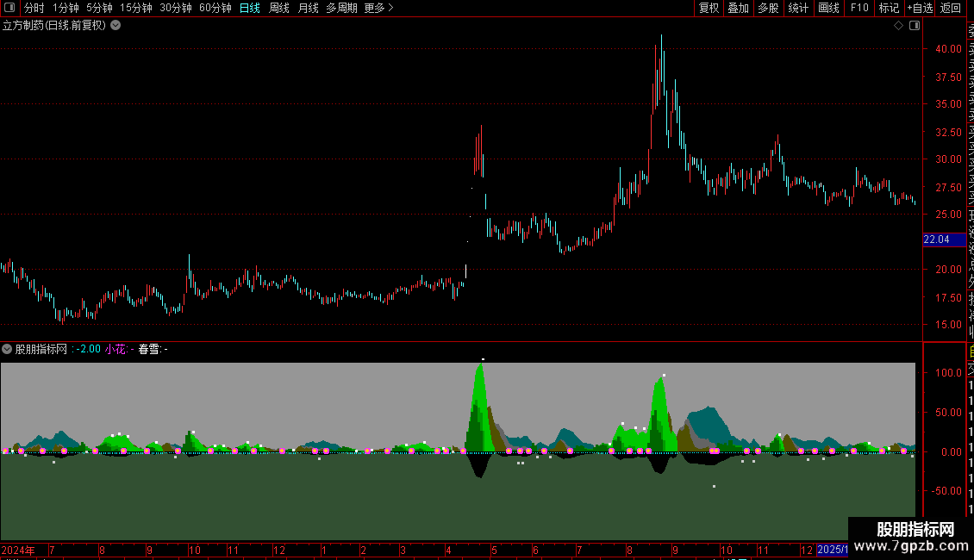Click the 100.0 indicator axis label
The image size is (974, 560).
(x=948, y=373)
